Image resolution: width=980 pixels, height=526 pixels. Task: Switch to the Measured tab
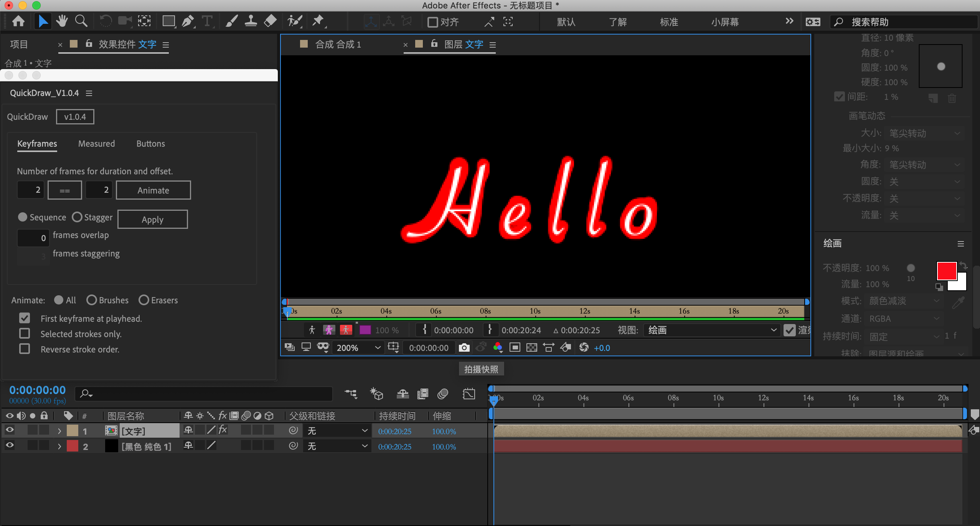[96, 144]
